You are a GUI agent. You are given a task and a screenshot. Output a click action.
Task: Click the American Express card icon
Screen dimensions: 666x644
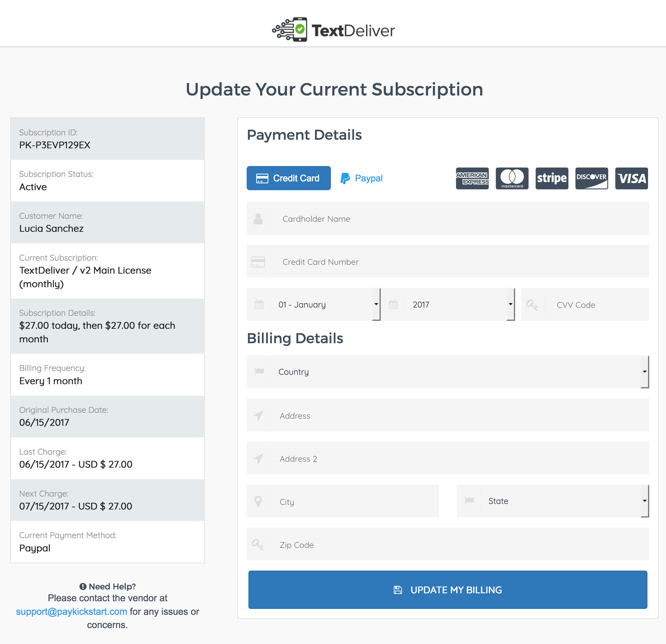click(x=472, y=178)
